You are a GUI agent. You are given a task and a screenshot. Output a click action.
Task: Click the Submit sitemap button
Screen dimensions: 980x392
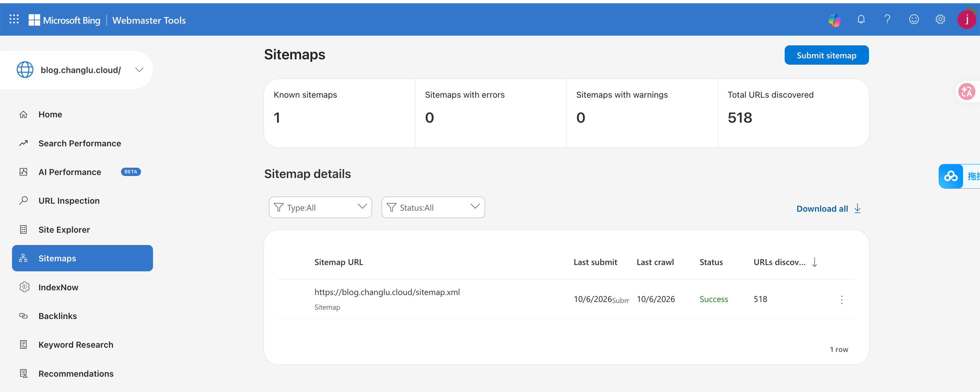826,55
